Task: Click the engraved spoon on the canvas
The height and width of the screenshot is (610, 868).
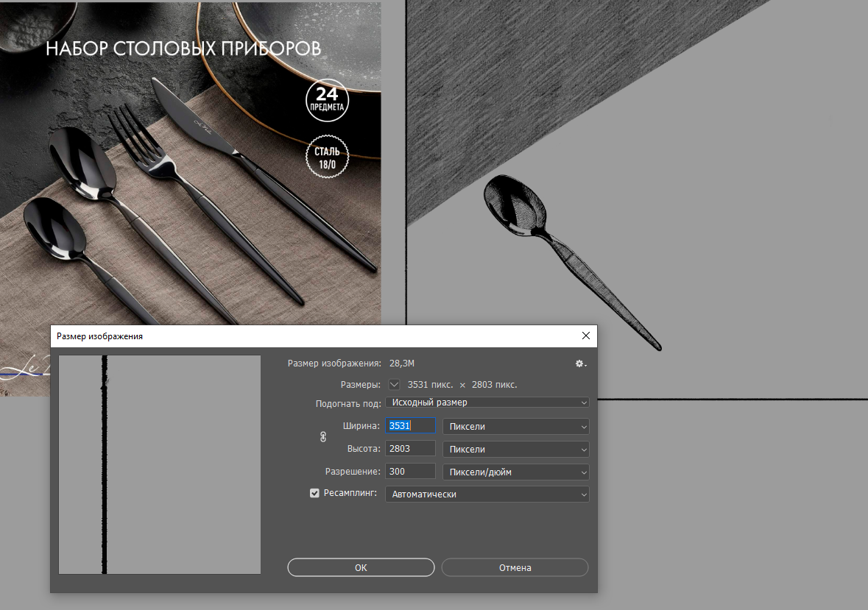Action: [x=572, y=262]
